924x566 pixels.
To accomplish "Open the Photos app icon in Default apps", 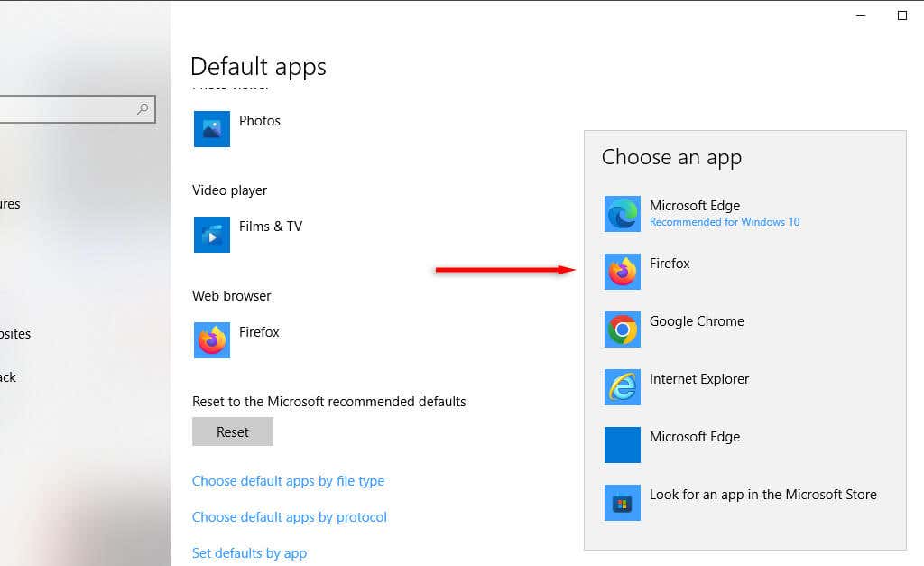I will coord(212,128).
